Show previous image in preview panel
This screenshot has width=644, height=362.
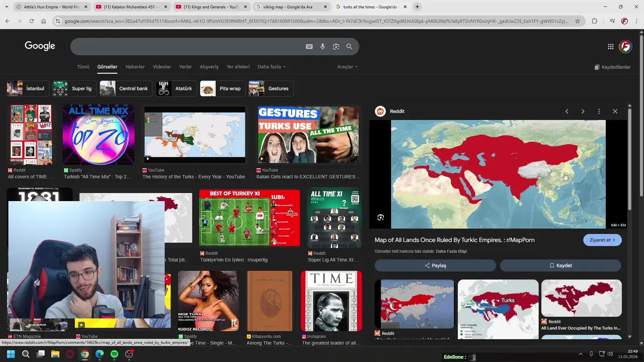coord(567,111)
